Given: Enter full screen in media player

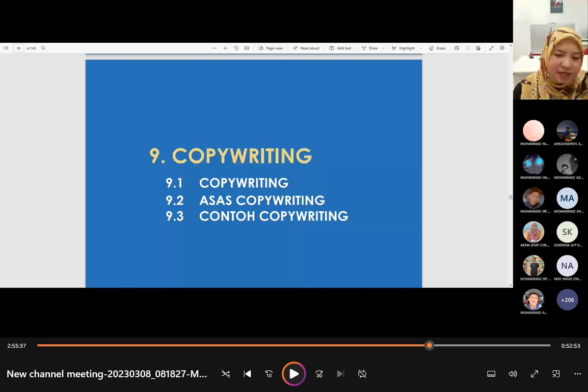Looking at the screenshot, I should click(535, 374).
